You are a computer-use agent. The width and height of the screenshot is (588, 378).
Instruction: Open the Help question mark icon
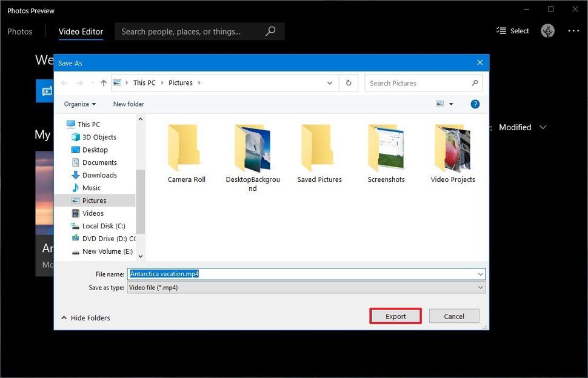475,104
